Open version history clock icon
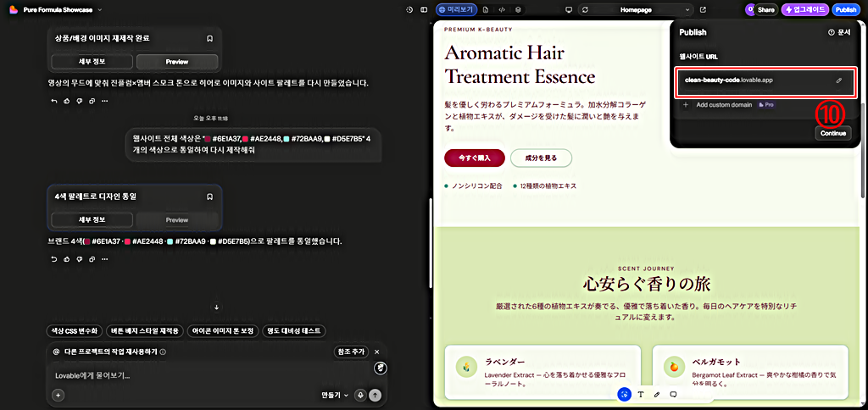This screenshot has width=868, height=410. click(409, 10)
